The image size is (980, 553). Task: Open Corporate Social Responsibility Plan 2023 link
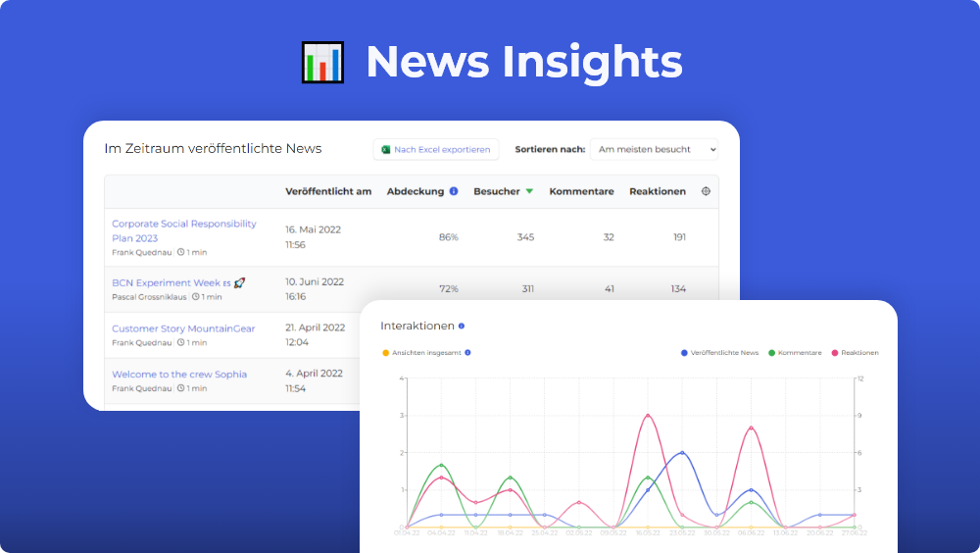tap(184, 230)
